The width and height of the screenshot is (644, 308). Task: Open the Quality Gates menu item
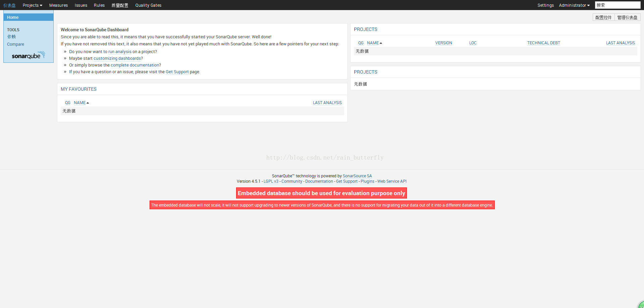(x=148, y=5)
